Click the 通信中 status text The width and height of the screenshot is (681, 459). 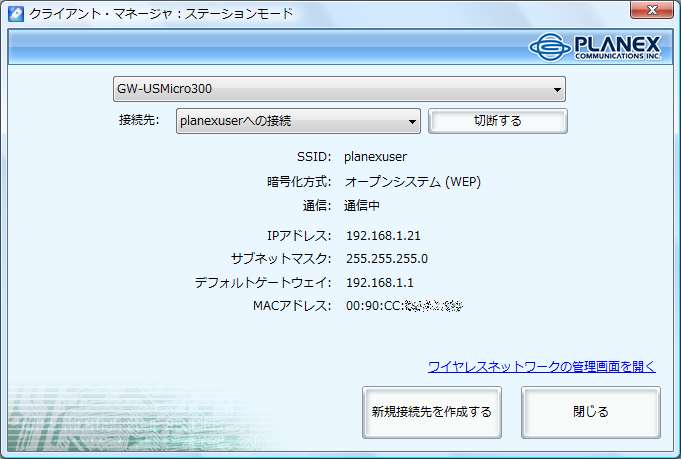362,205
